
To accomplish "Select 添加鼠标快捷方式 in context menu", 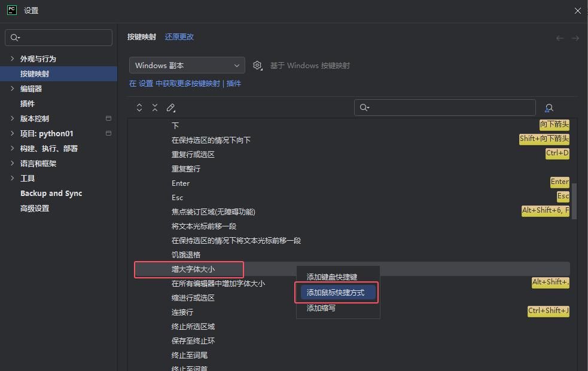I will (x=337, y=292).
